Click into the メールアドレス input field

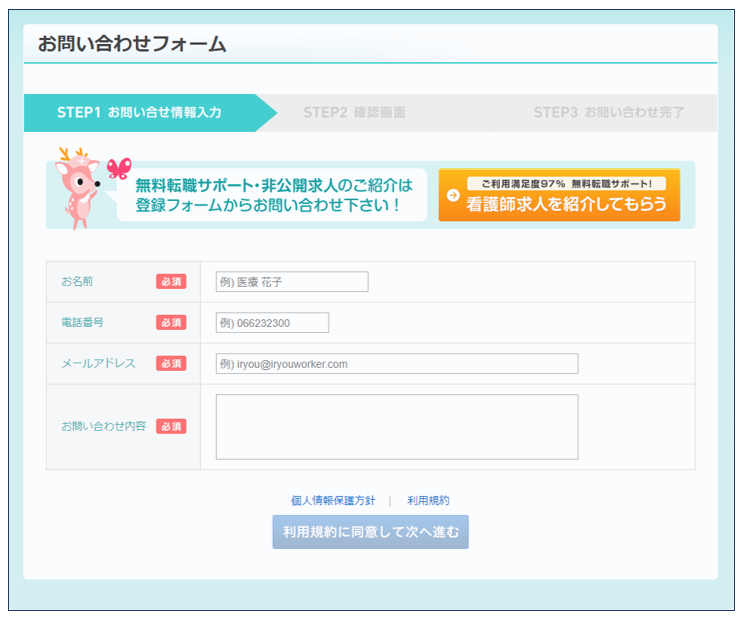pos(396,364)
